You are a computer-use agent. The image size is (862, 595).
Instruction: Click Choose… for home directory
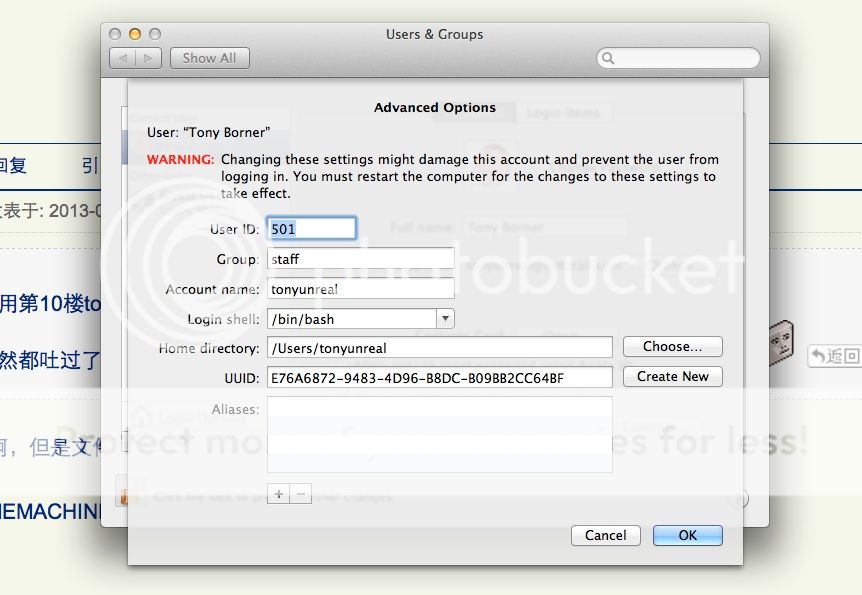pos(672,346)
